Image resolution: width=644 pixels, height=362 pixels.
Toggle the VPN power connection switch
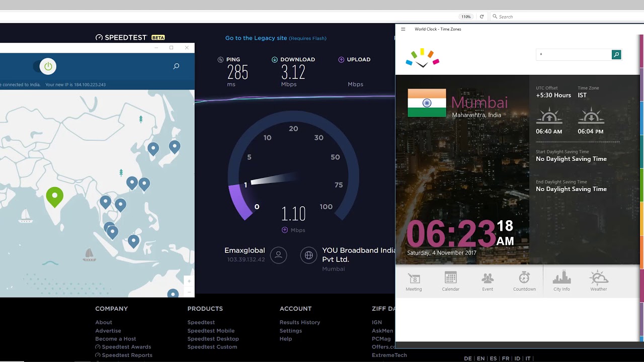pyautogui.click(x=45, y=66)
